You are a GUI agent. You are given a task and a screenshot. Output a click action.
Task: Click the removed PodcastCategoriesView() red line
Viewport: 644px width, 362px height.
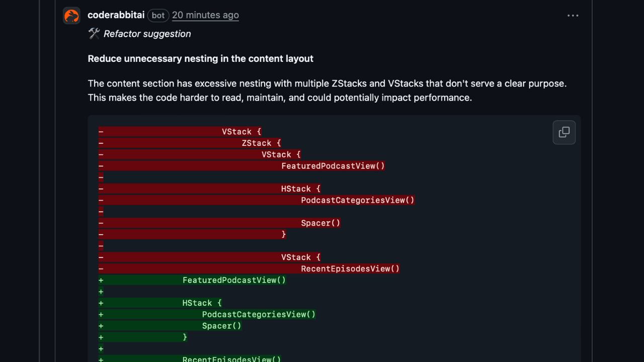click(x=257, y=200)
